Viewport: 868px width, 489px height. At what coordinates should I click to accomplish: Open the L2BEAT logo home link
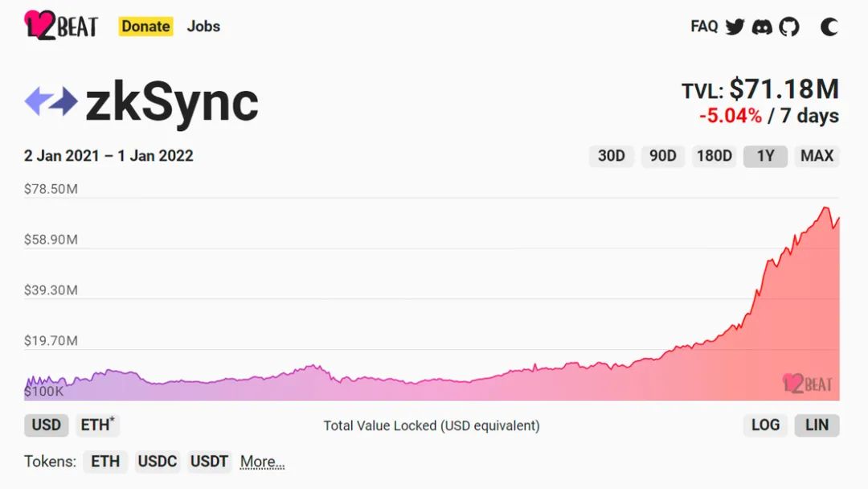[x=61, y=26]
